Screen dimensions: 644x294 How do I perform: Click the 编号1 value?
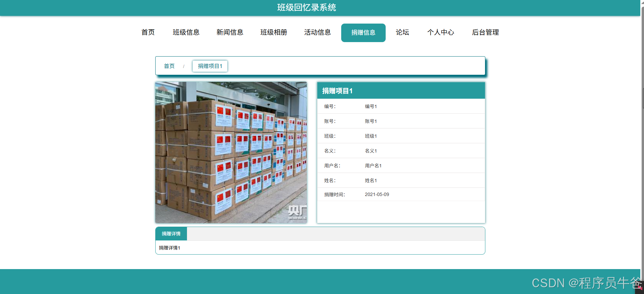tap(371, 106)
